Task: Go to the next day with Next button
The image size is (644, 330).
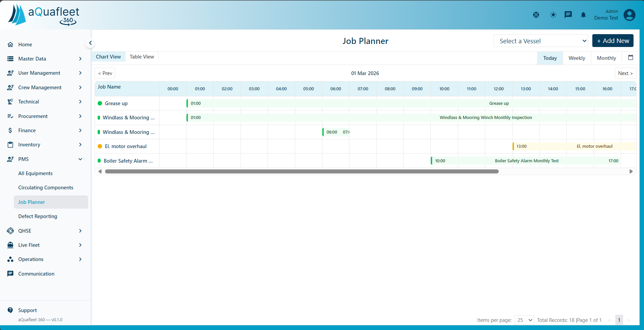Action: pyautogui.click(x=625, y=73)
